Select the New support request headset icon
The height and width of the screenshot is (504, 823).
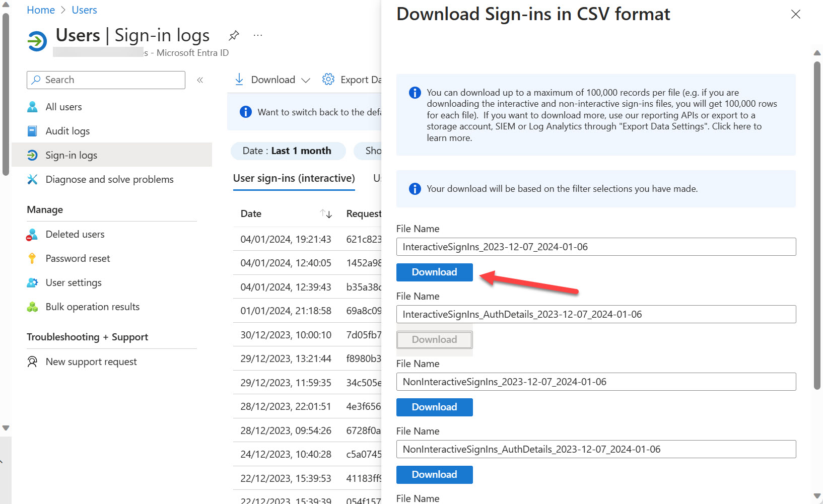[x=32, y=362]
